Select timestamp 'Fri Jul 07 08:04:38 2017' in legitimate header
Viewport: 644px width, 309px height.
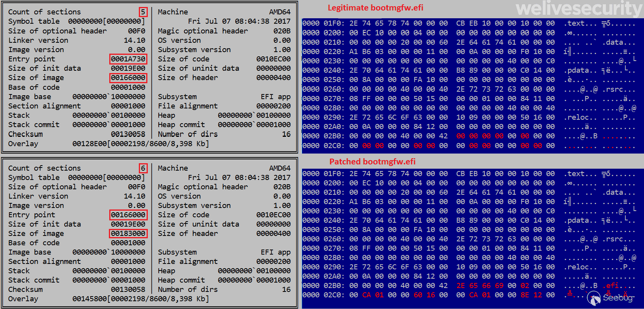[x=239, y=21]
